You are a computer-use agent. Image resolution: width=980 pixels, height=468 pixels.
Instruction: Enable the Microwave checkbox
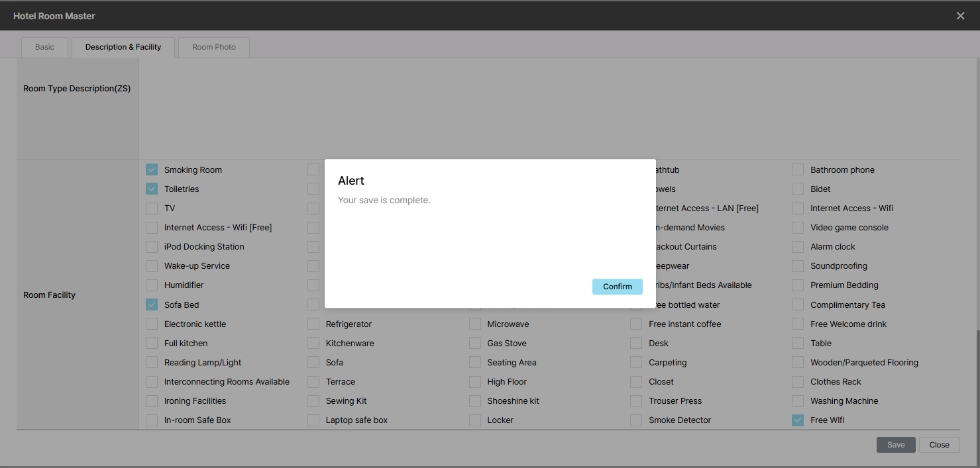tap(475, 324)
